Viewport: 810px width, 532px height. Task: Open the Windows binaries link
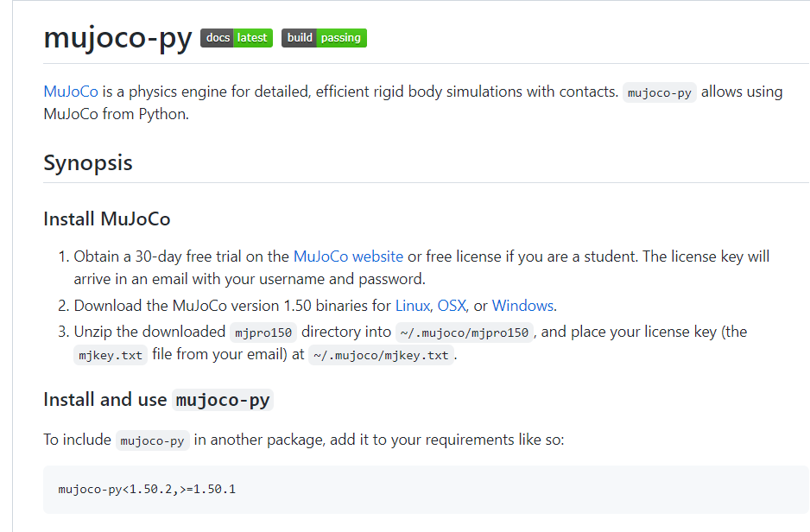[522, 306]
